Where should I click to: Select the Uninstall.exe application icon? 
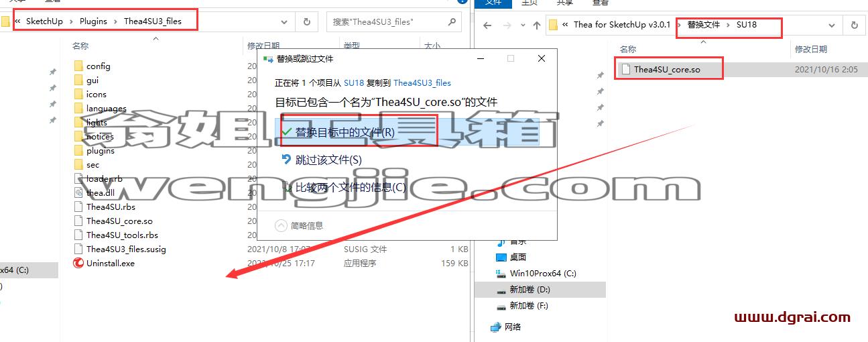(78, 263)
